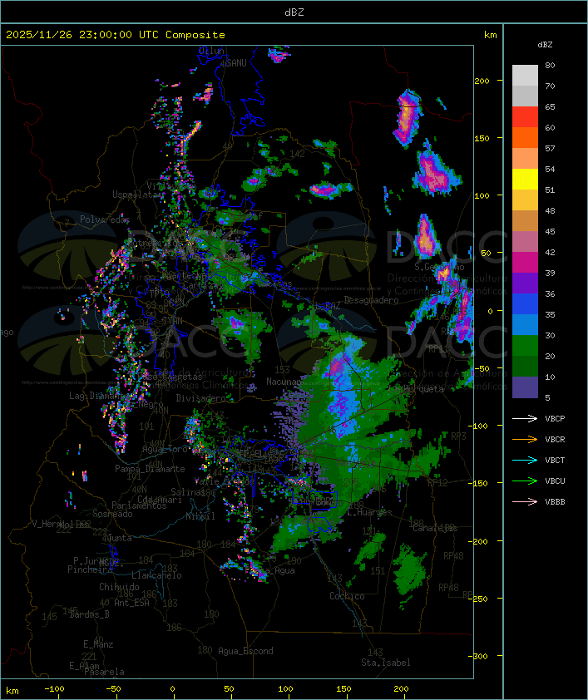Click the 5 value on the color scale
Viewport: 588px width, 700px height.
pos(547,397)
